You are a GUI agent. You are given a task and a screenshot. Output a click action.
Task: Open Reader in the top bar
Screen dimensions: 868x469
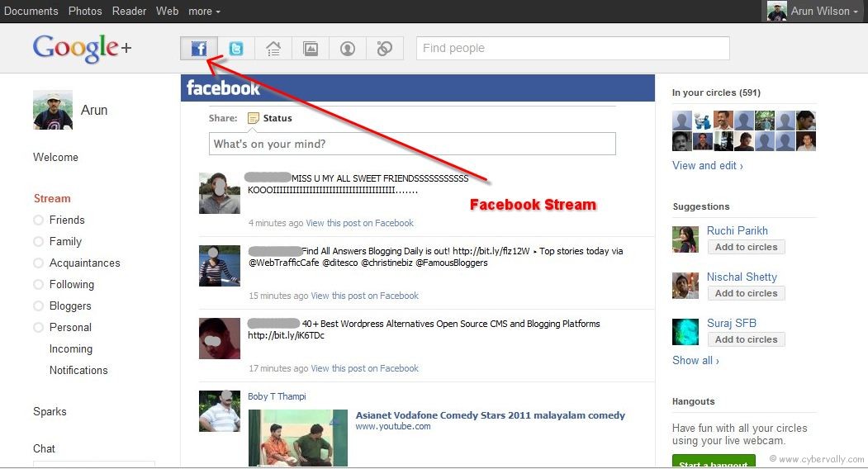[129, 11]
